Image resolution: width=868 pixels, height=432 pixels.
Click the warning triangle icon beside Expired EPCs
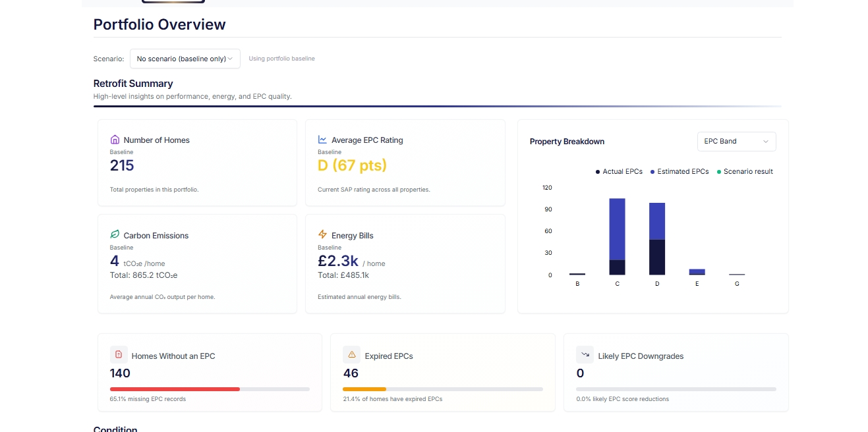tap(351, 354)
